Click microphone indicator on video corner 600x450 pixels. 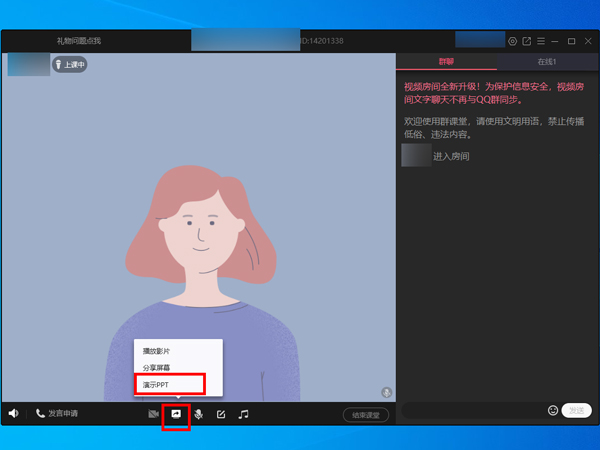pyautogui.click(x=386, y=393)
